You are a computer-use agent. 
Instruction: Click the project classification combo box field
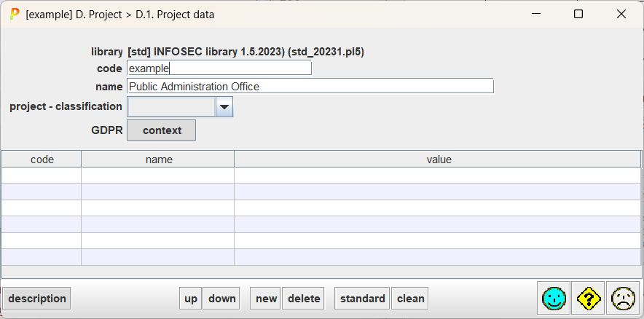coord(171,107)
